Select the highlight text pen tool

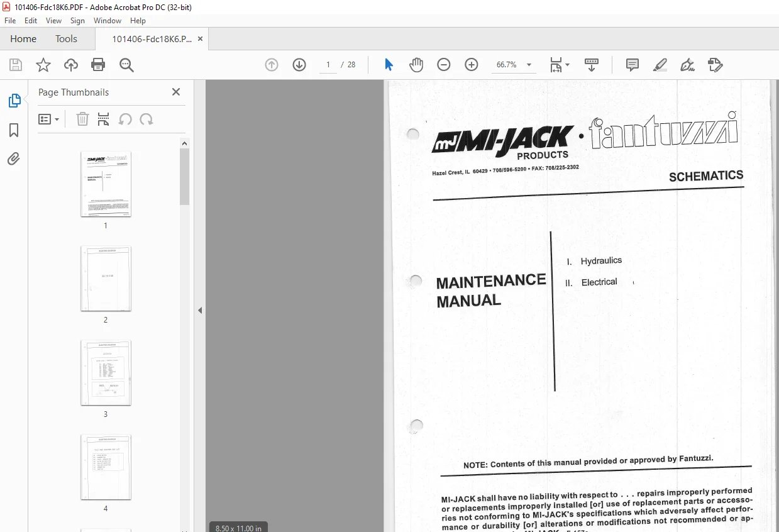click(660, 65)
